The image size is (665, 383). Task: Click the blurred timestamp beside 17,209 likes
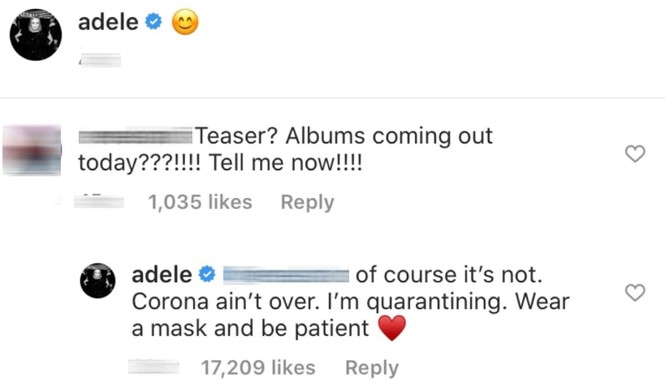pyautogui.click(x=154, y=366)
